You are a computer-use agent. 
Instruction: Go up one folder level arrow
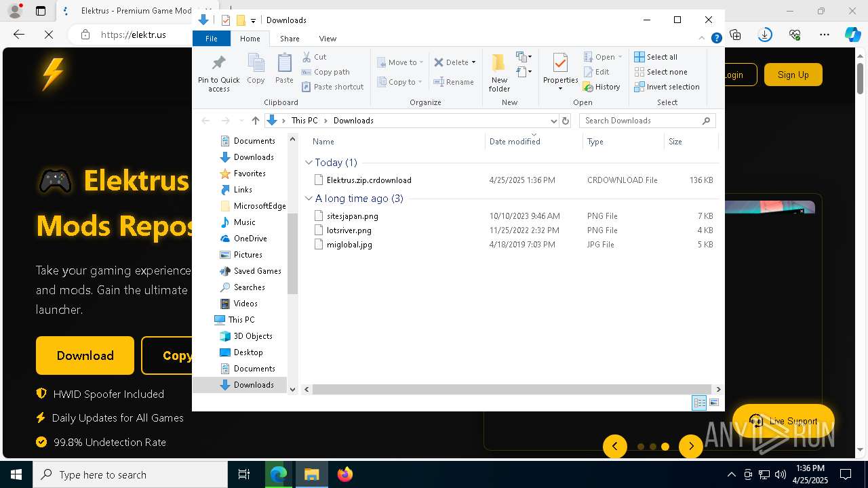[255, 121]
